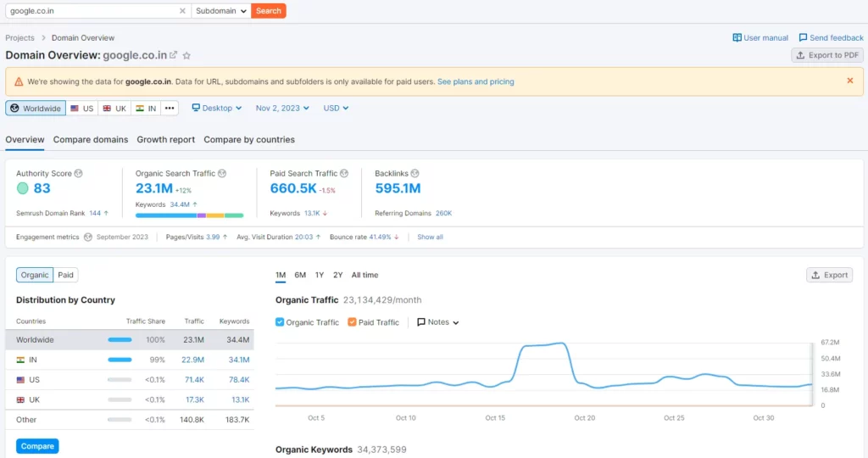Open the Growth report tab

(166, 140)
